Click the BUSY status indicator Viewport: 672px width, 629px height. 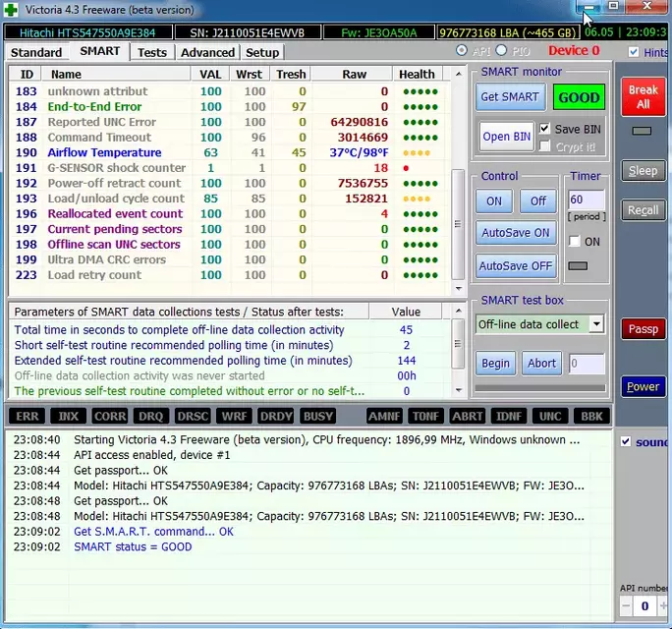pos(318,416)
